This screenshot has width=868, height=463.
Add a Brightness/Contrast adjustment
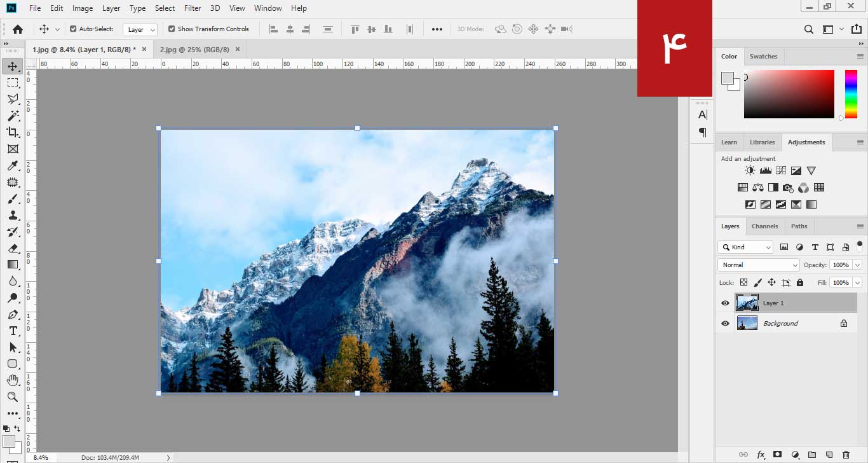750,170
